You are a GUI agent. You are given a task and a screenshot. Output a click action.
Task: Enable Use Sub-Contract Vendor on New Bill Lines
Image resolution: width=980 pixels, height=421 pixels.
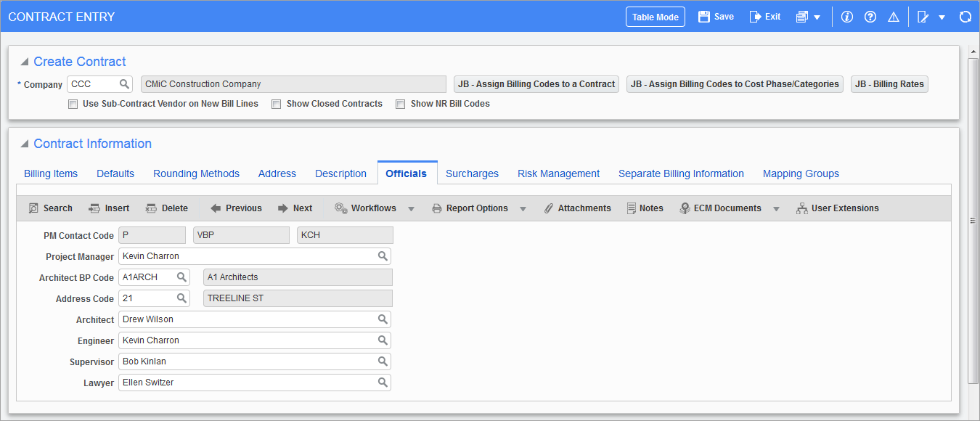click(x=73, y=104)
